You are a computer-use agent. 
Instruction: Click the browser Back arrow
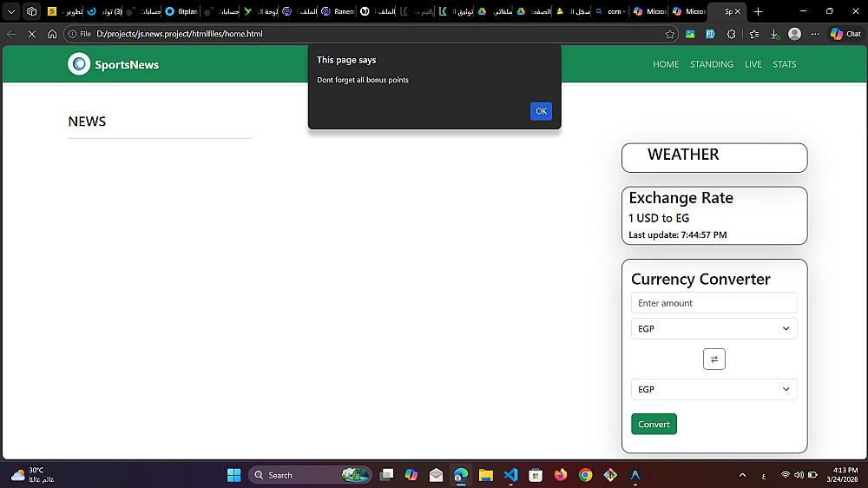(x=11, y=34)
